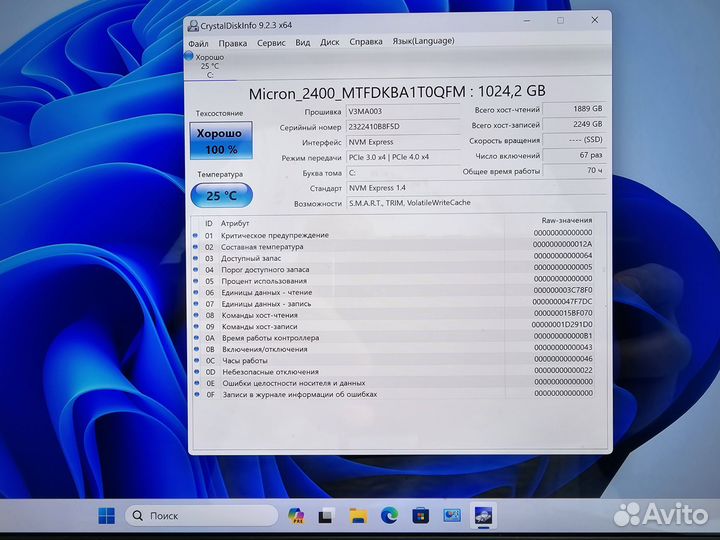The width and height of the screenshot is (720, 540).
Task: Open the Windows Start menu
Action: pos(107,516)
